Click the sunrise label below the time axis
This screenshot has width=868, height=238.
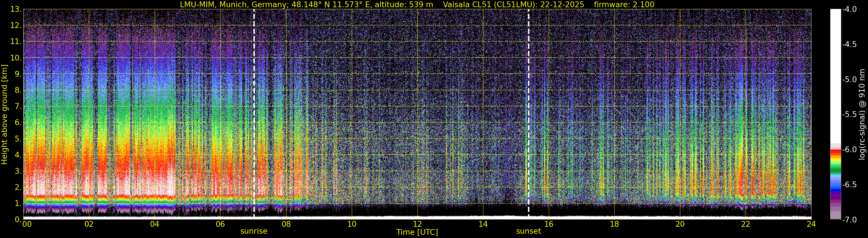[x=253, y=231]
